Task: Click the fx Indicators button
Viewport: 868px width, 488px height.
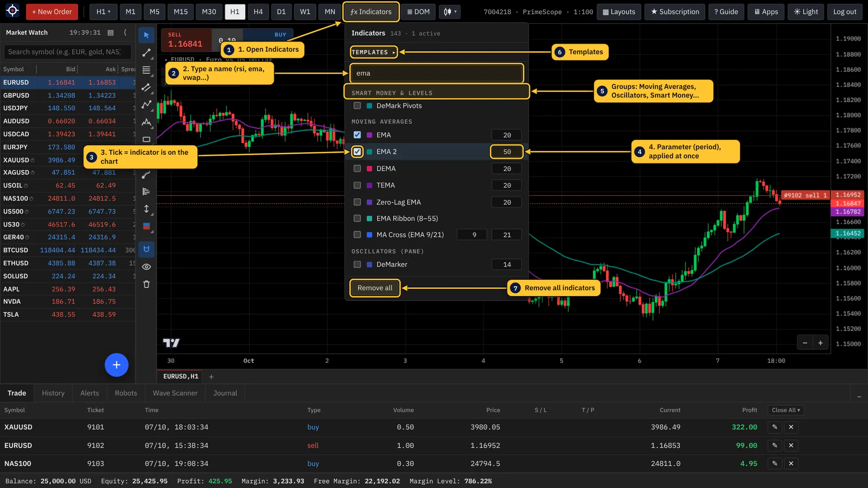Action: (371, 12)
